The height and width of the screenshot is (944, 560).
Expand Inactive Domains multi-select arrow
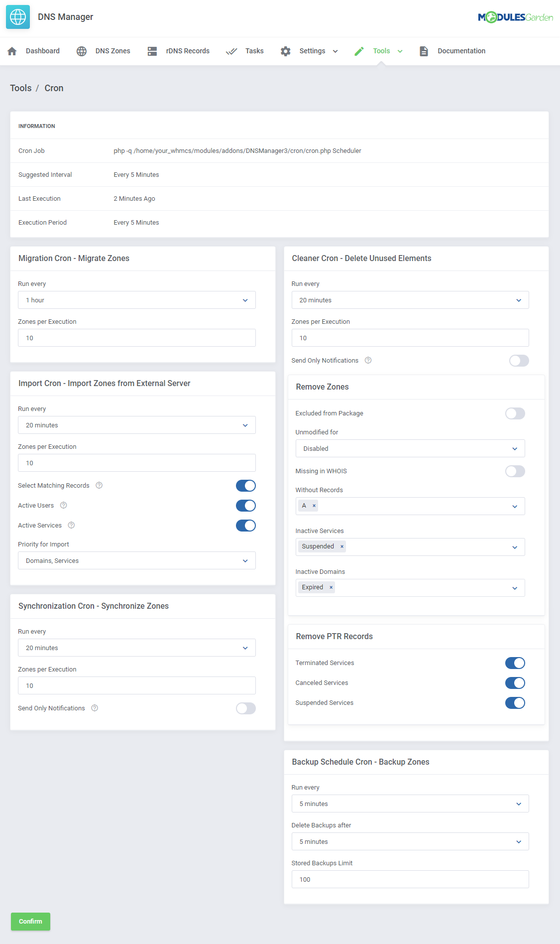tap(515, 588)
